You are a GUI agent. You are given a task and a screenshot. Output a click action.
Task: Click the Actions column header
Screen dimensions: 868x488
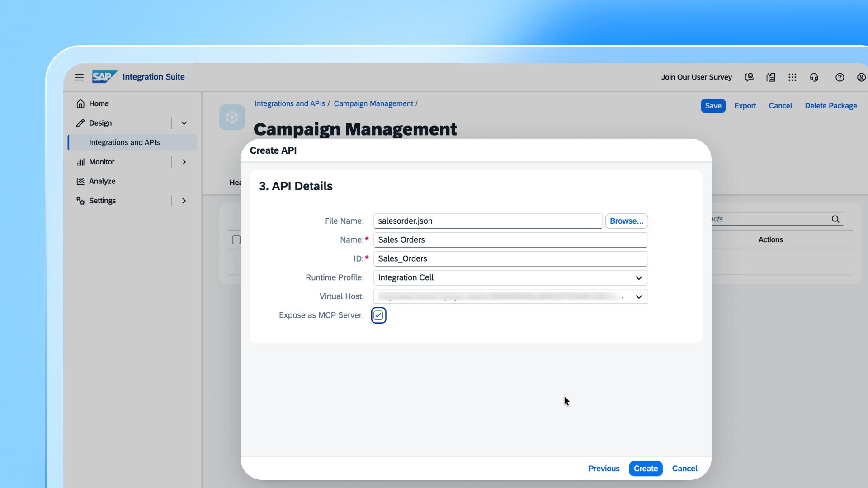click(770, 240)
